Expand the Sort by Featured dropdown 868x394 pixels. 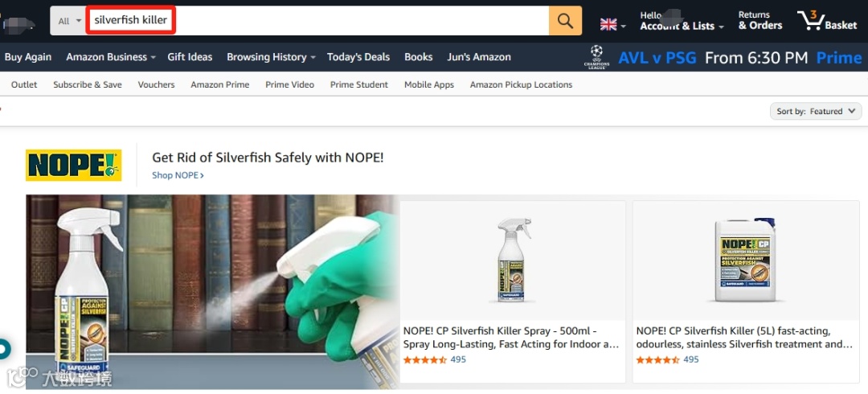(x=816, y=112)
